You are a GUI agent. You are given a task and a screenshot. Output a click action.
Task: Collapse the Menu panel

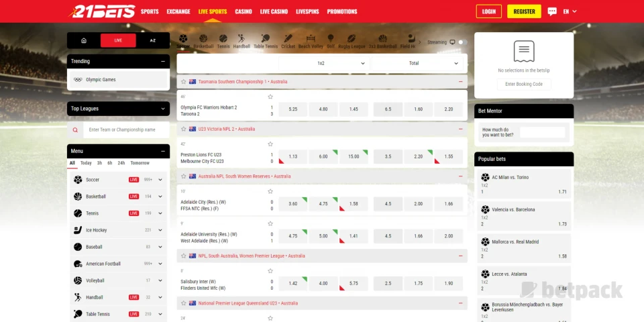tap(163, 151)
